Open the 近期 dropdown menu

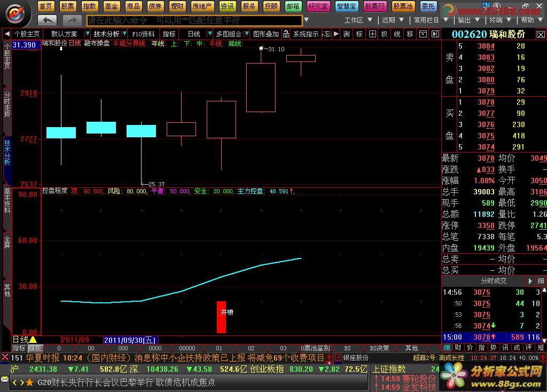tap(393, 20)
